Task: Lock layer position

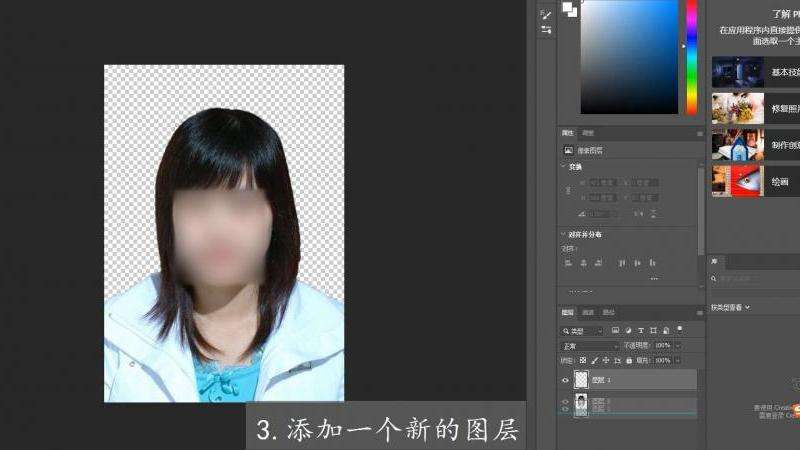Action: 606,361
